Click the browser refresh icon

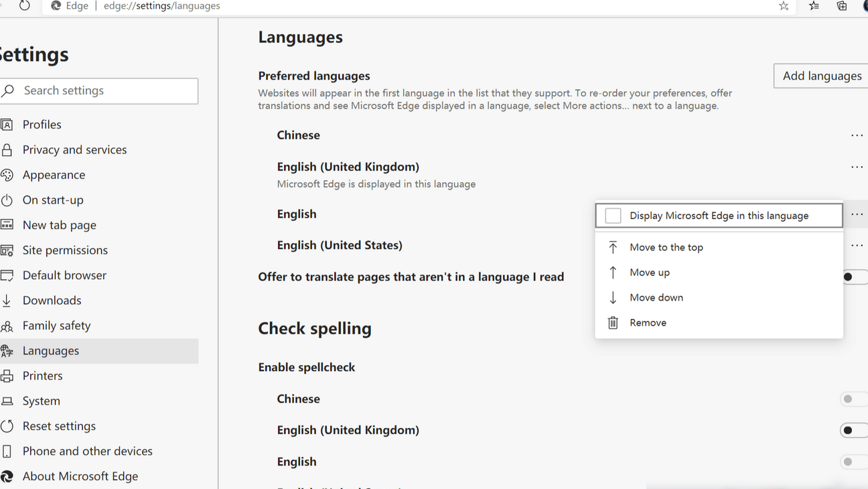(25, 6)
